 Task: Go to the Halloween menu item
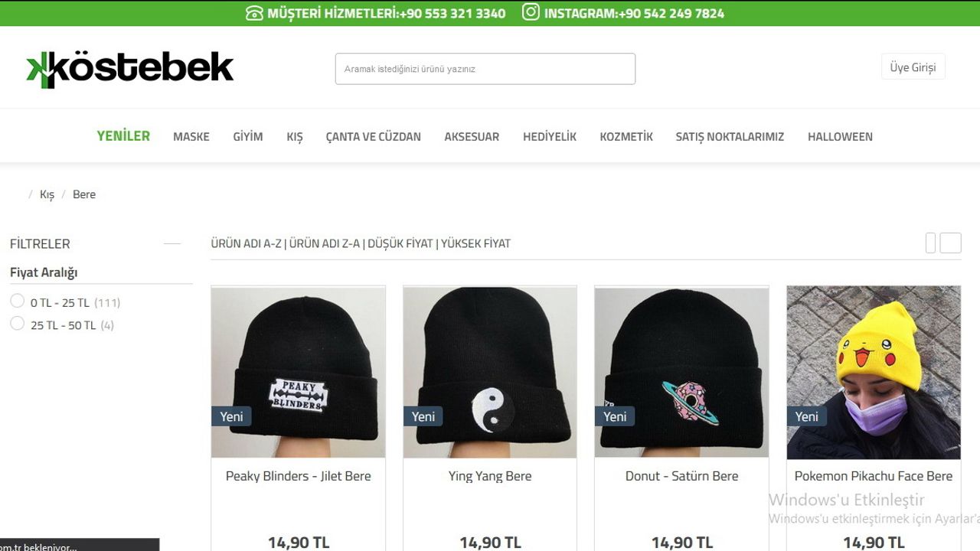point(840,137)
